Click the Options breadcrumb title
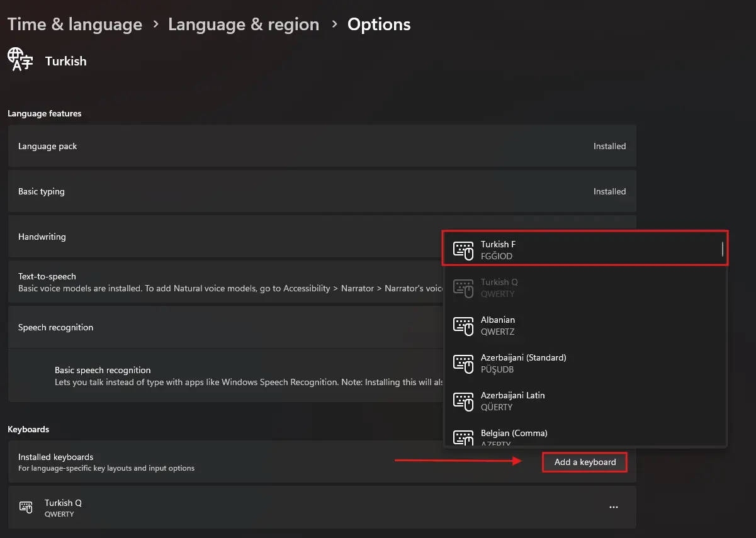The image size is (756, 538). [x=379, y=25]
